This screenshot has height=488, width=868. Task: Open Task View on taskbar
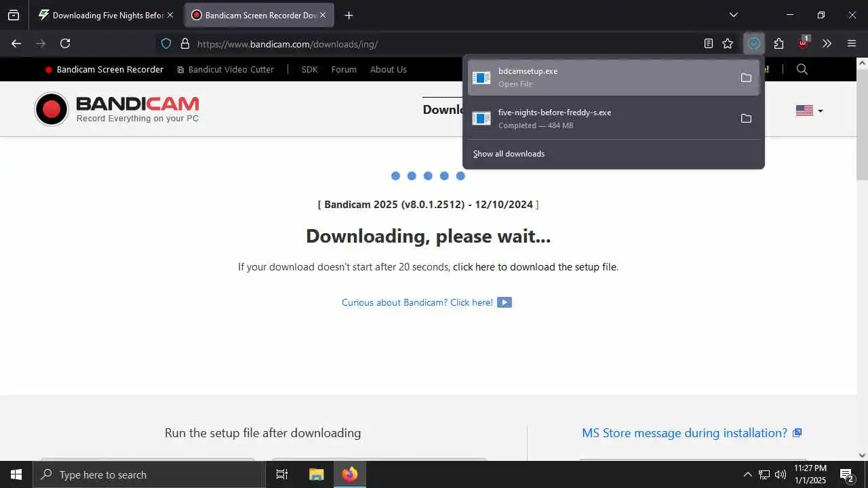282,474
